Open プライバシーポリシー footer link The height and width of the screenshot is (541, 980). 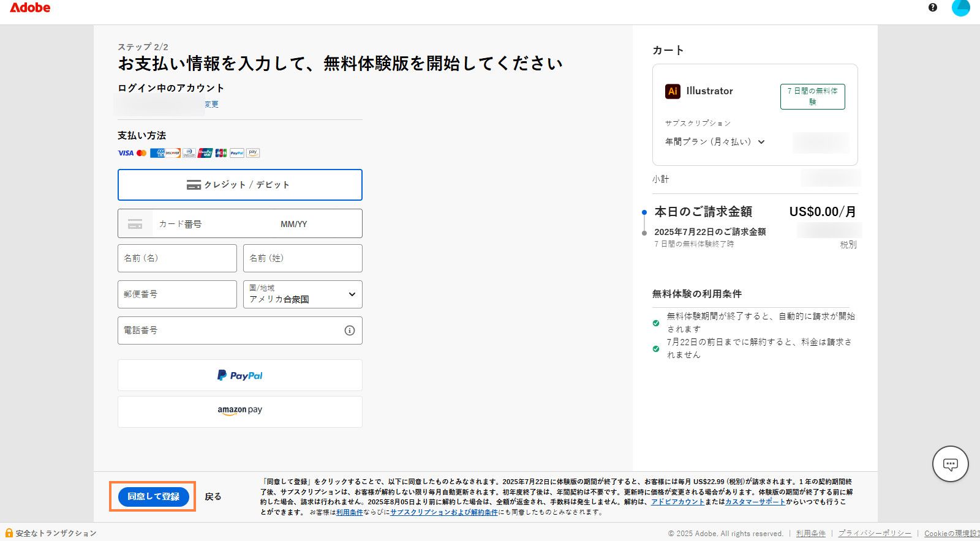(875, 534)
